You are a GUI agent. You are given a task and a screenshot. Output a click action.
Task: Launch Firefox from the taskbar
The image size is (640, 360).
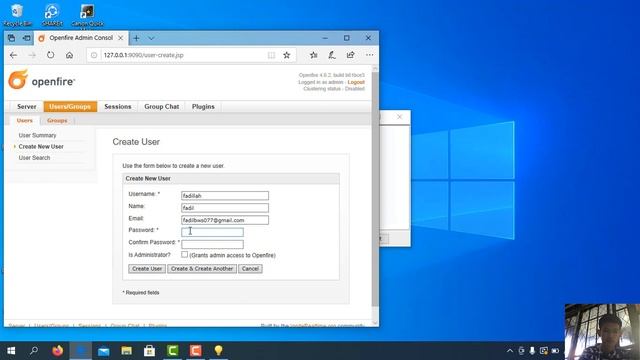click(x=58, y=351)
